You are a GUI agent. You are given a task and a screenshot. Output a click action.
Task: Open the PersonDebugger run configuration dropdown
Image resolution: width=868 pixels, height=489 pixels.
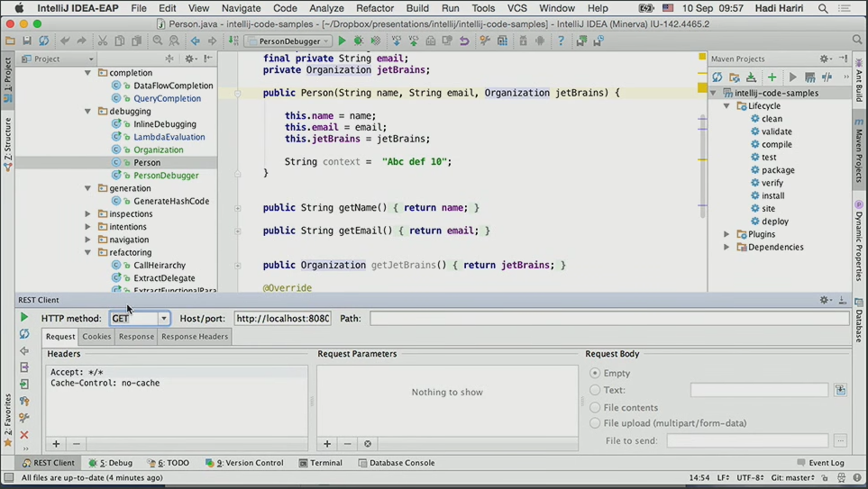tap(288, 41)
